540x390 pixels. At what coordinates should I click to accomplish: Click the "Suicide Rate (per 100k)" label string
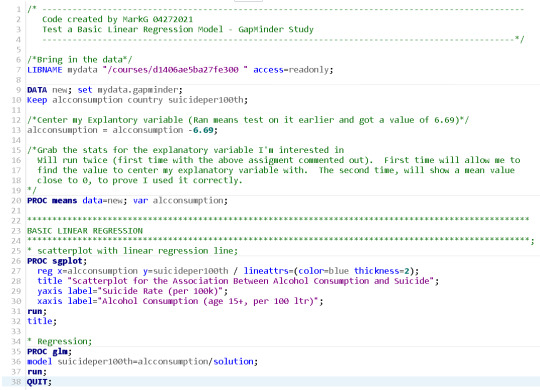(160, 291)
